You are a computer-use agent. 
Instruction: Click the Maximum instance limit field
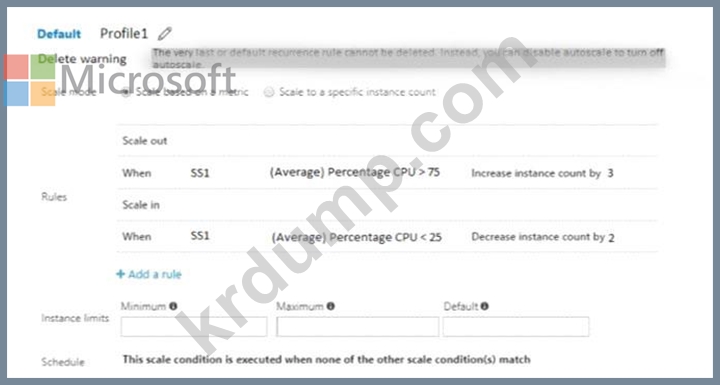357,327
